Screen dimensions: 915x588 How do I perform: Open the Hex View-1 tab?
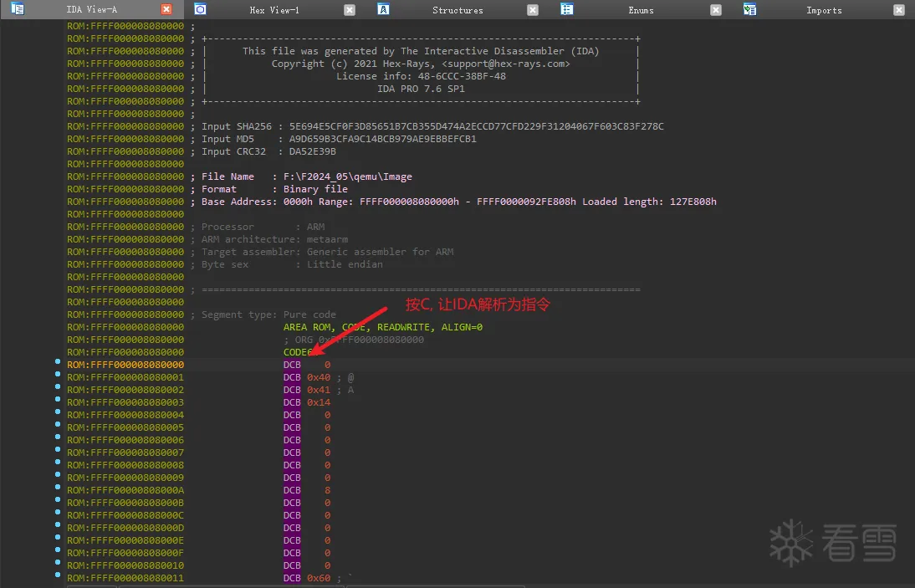[x=274, y=10]
